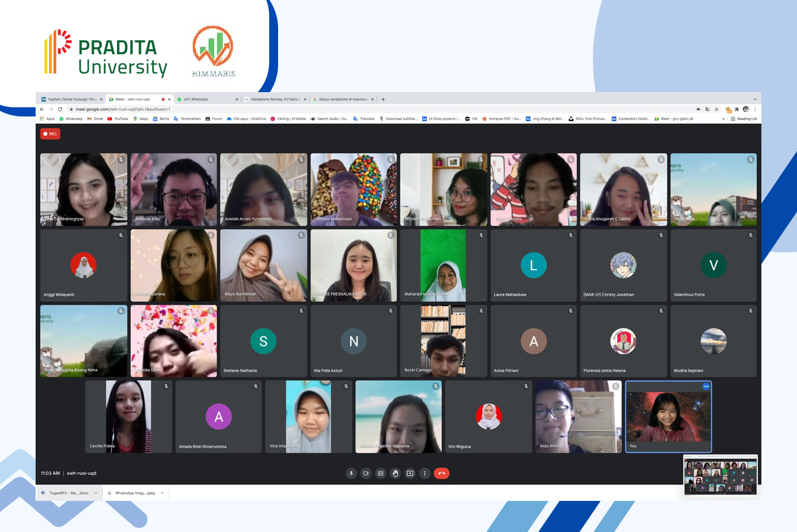Toggle the camera in Meet controls
Image resolution: width=797 pixels, height=532 pixels.
[366, 473]
